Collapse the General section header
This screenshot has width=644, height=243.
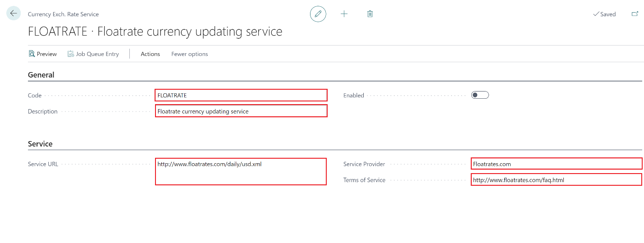click(41, 75)
